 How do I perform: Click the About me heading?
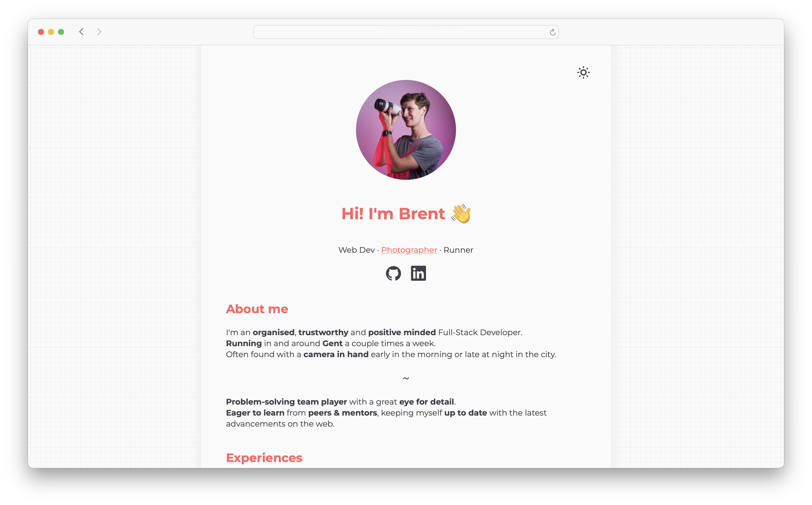[x=257, y=309]
